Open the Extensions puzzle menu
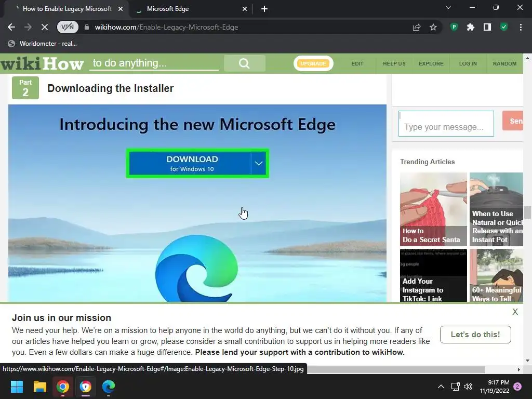 tap(471, 27)
